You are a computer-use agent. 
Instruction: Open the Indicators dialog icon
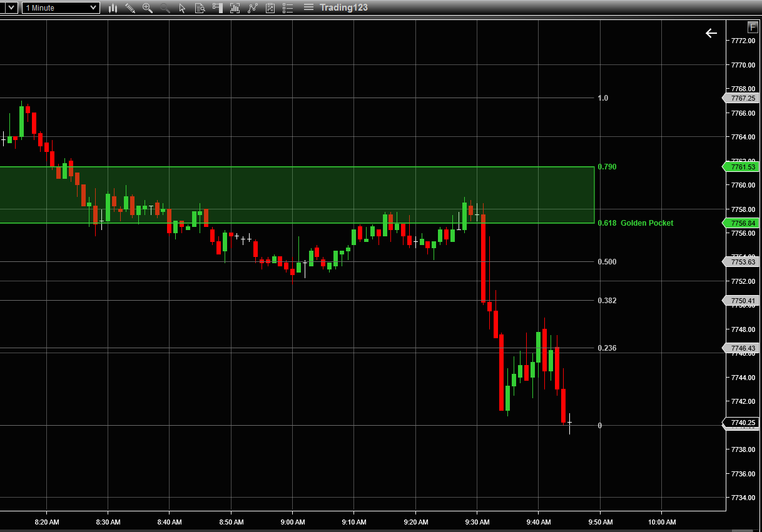point(253,8)
